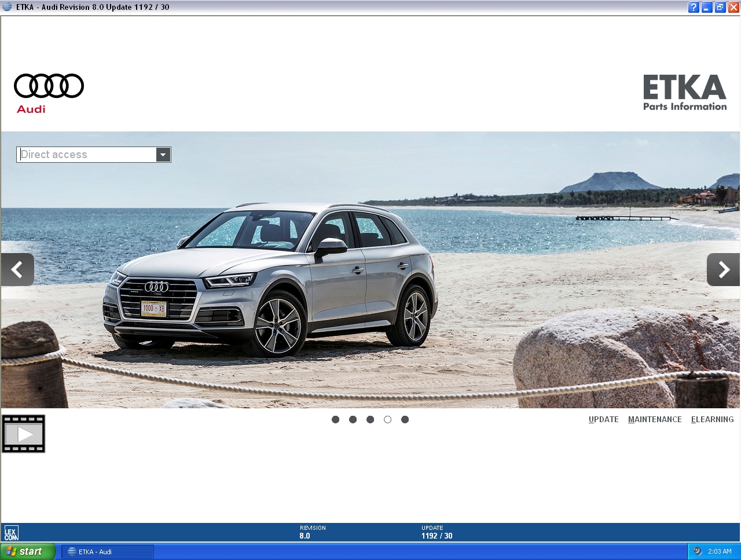
Task: Click the system tray icon near clock
Action: [x=698, y=551]
